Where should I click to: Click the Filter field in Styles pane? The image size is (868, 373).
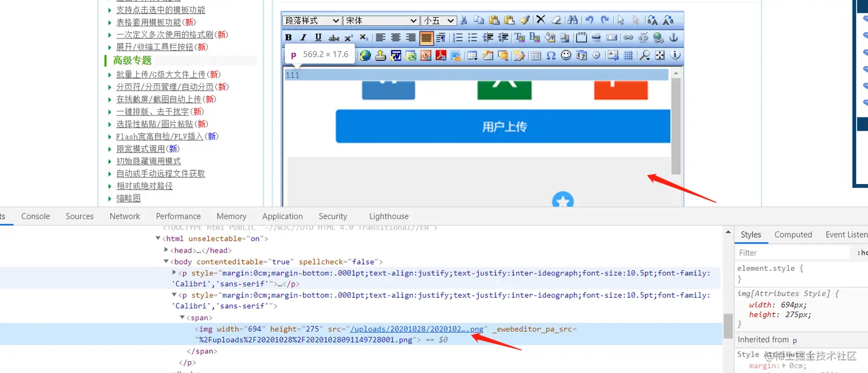(793, 252)
